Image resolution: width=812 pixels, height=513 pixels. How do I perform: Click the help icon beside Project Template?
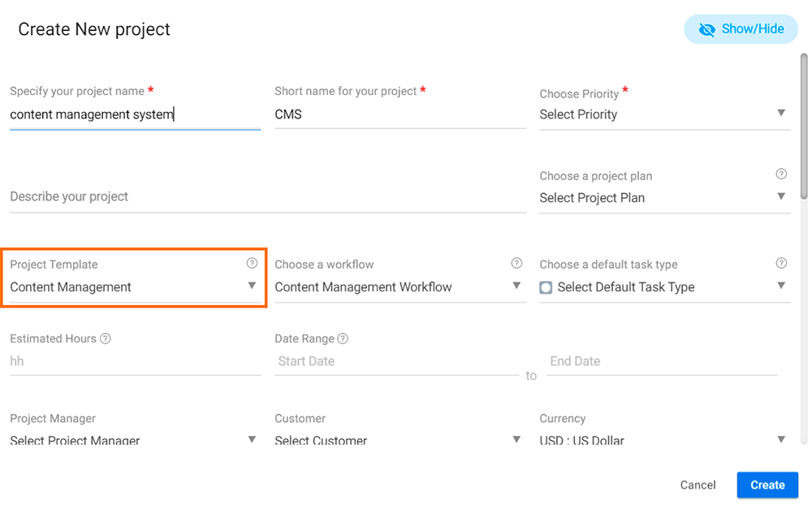252,263
